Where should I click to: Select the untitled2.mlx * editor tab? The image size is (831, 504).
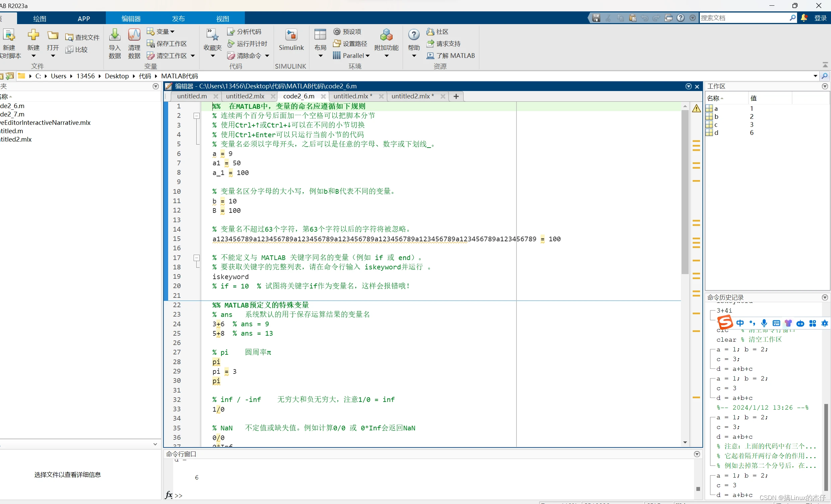pos(412,96)
